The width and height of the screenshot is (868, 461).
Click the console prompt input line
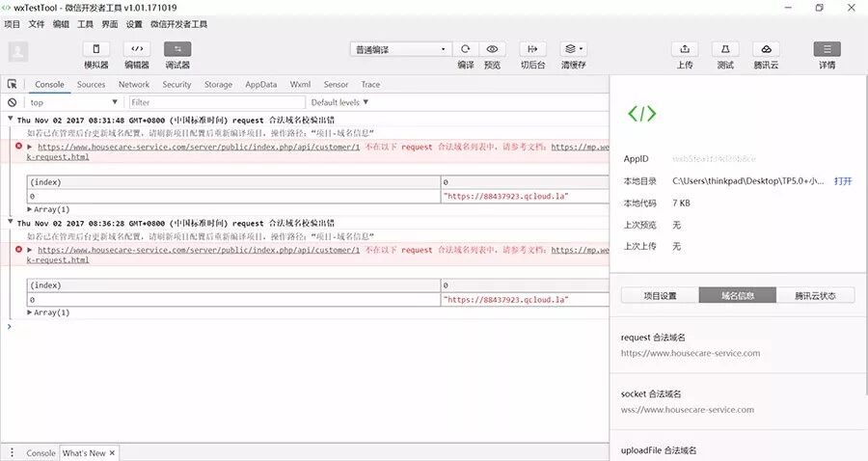coord(308,327)
